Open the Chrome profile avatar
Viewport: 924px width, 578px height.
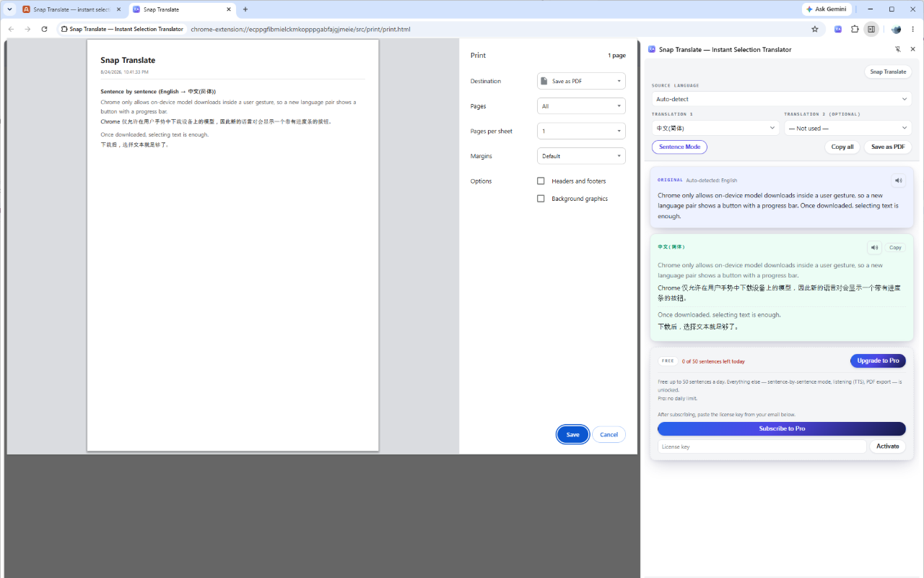pyautogui.click(x=896, y=29)
